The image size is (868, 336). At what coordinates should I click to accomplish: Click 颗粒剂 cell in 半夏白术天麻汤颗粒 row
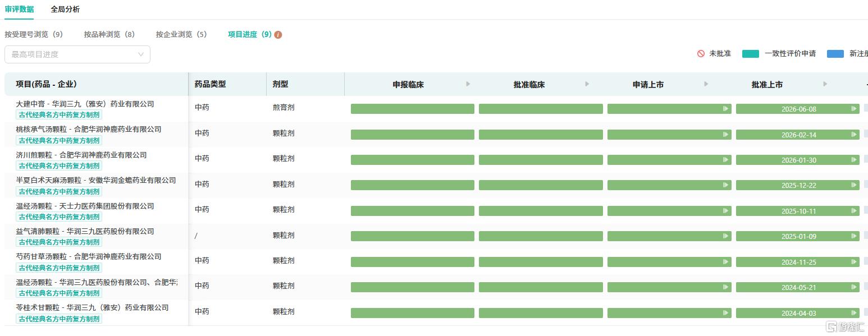click(x=284, y=184)
